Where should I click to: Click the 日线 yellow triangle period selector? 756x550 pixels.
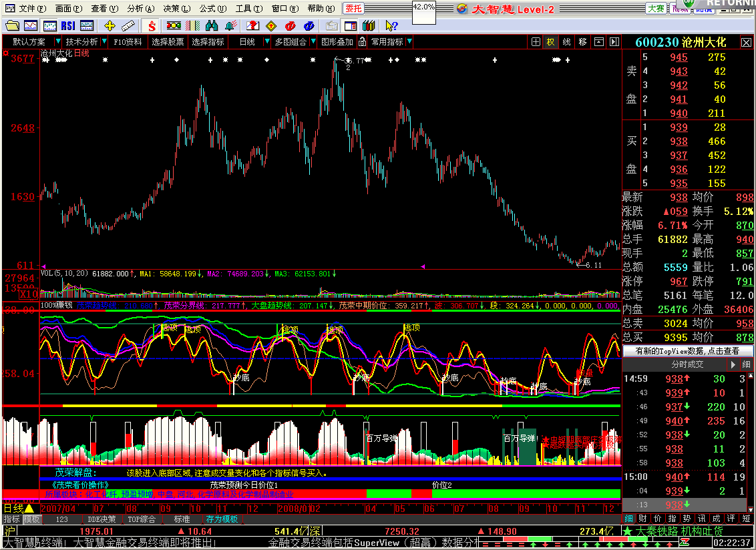click(x=19, y=509)
